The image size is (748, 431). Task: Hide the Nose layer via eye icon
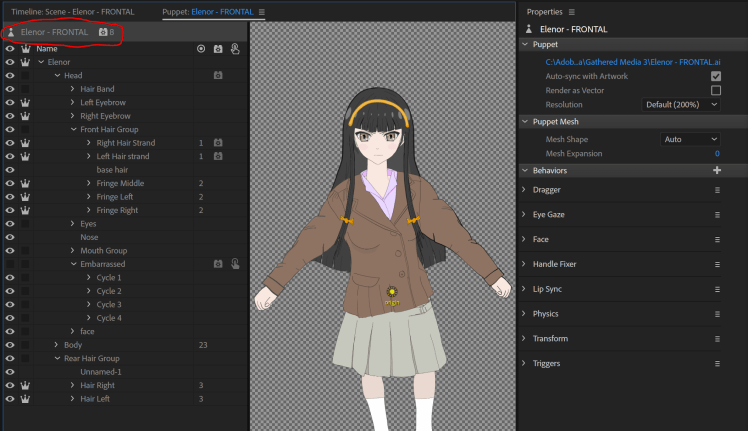(9, 237)
